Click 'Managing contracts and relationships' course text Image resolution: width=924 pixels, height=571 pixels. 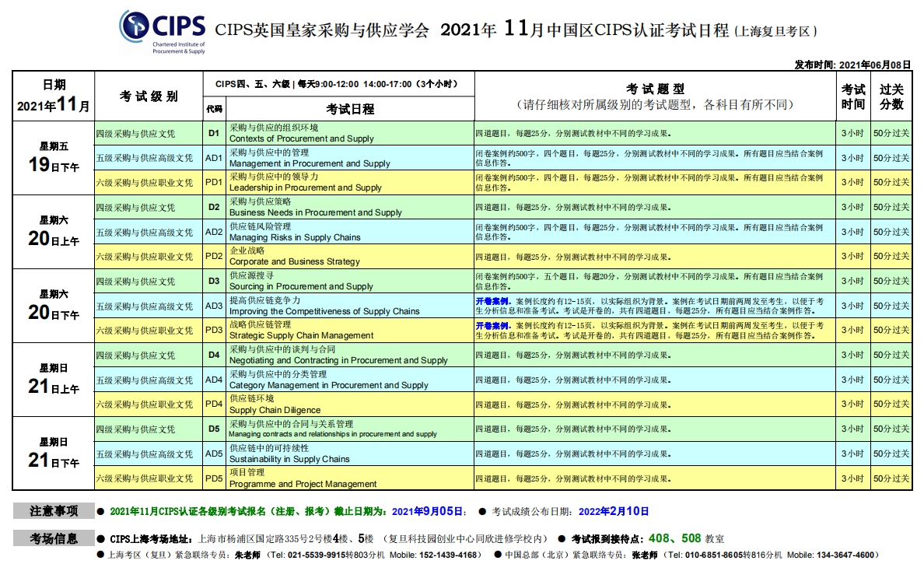(333, 434)
